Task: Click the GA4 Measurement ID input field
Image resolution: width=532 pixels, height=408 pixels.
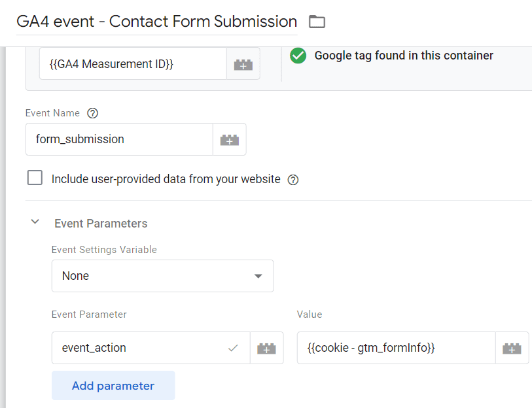Action: click(x=133, y=65)
